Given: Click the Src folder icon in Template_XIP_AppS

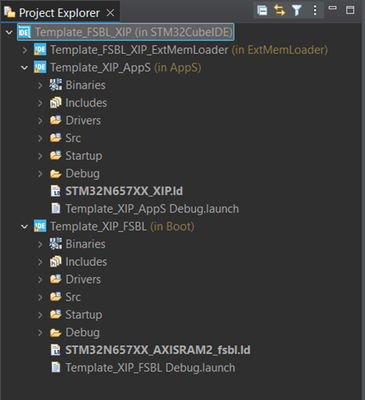Looking at the screenshot, I should click(x=56, y=138).
